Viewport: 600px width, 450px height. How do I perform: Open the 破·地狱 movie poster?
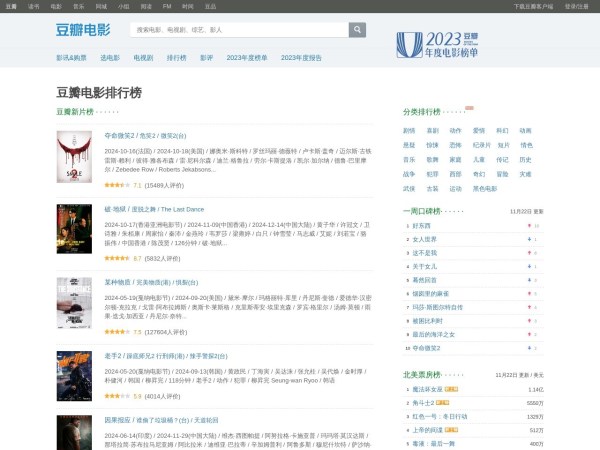75,234
